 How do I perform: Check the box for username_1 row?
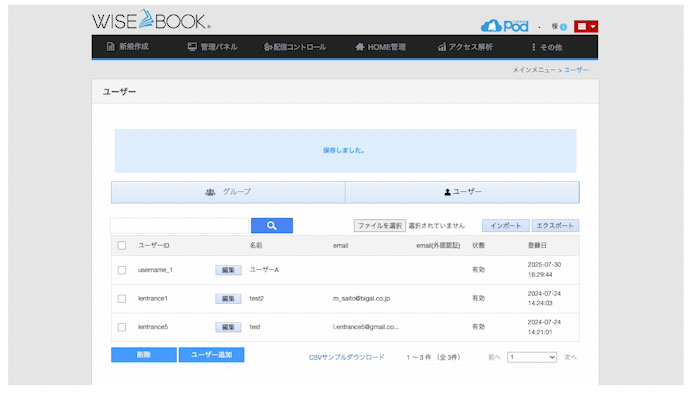[x=122, y=270]
